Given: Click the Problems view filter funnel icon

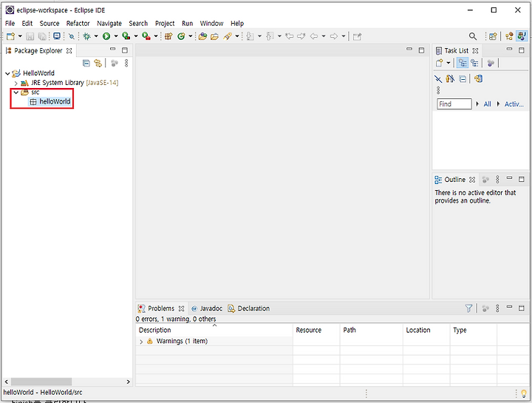Looking at the screenshot, I should pyautogui.click(x=468, y=308).
